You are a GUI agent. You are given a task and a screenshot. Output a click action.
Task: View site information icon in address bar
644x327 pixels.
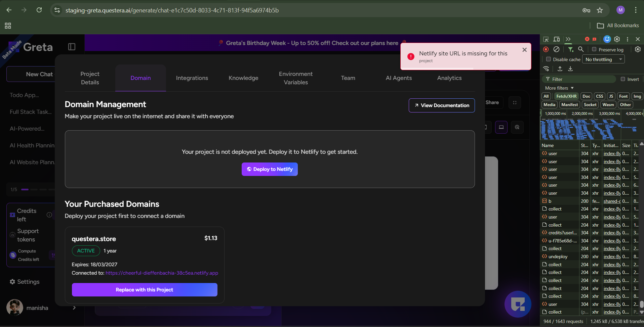[x=57, y=10]
